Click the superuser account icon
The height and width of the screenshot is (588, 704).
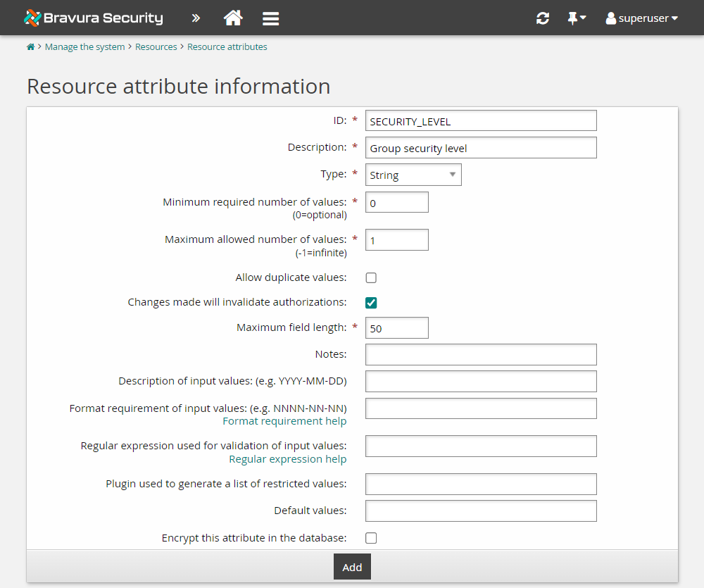point(611,18)
